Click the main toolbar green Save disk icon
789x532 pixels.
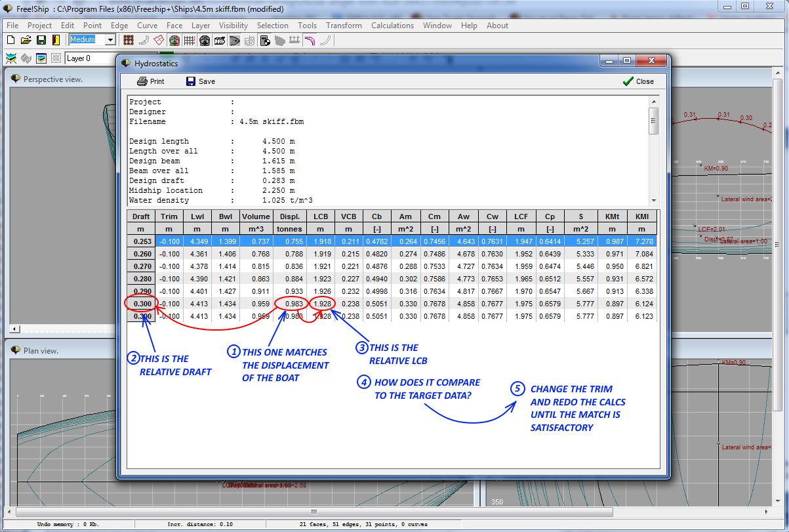(x=41, y=40)
